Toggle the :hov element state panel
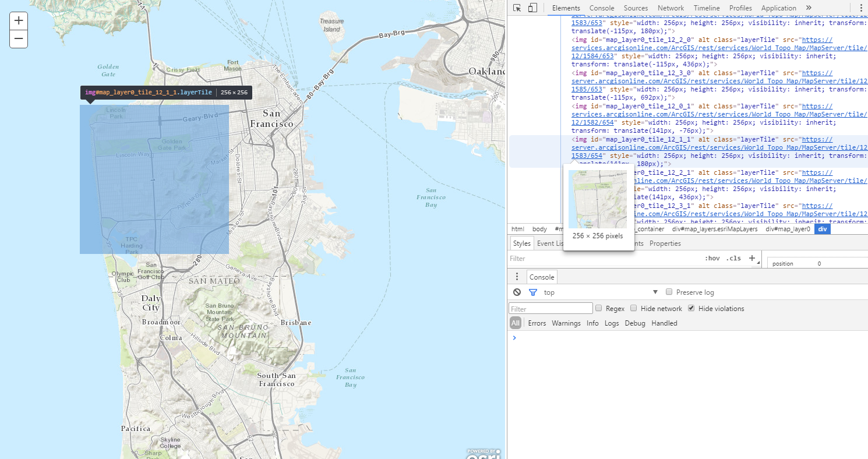The width and height of the screenshot is (868, 459). (712, 258)
